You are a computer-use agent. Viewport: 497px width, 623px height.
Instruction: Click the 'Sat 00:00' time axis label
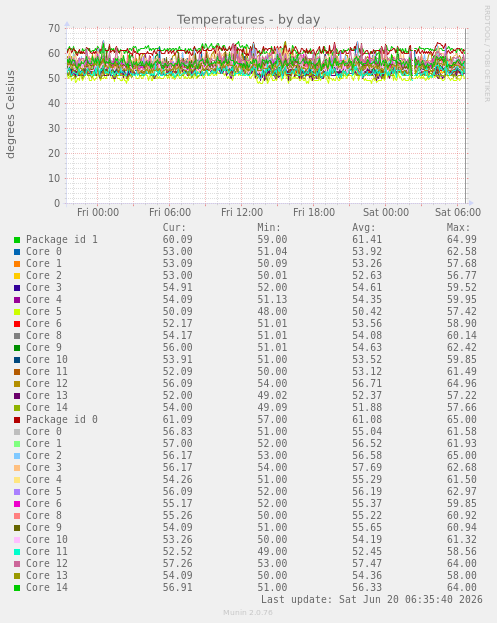pos(386,213)
